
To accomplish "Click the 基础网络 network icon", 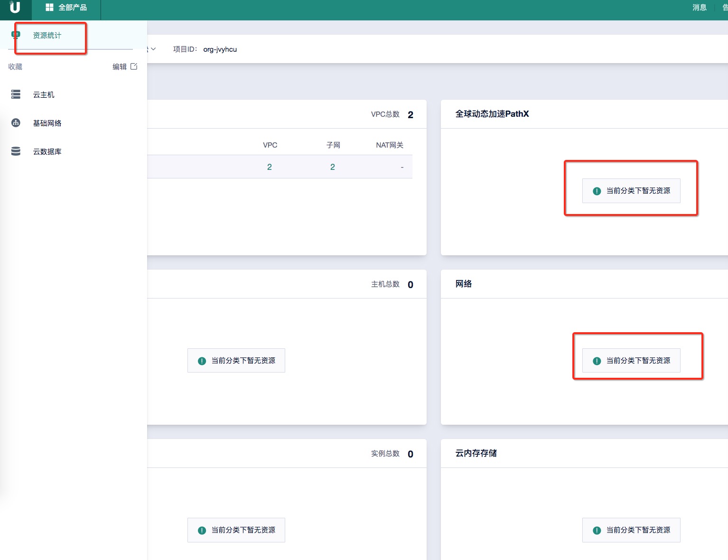I will 16,123.
